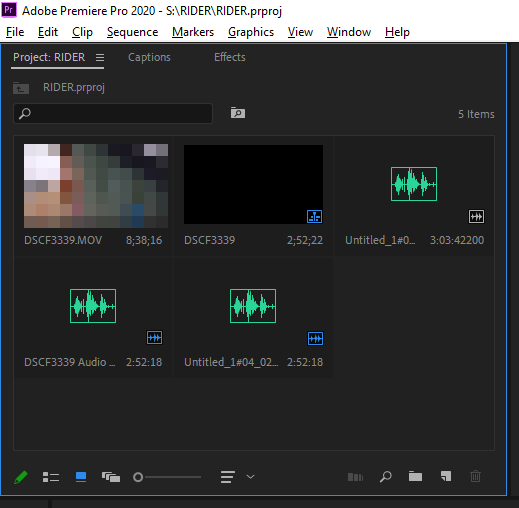This screenshot has height=508, width=519.
Task: Focus the project search field
Action: coord(113,113)
